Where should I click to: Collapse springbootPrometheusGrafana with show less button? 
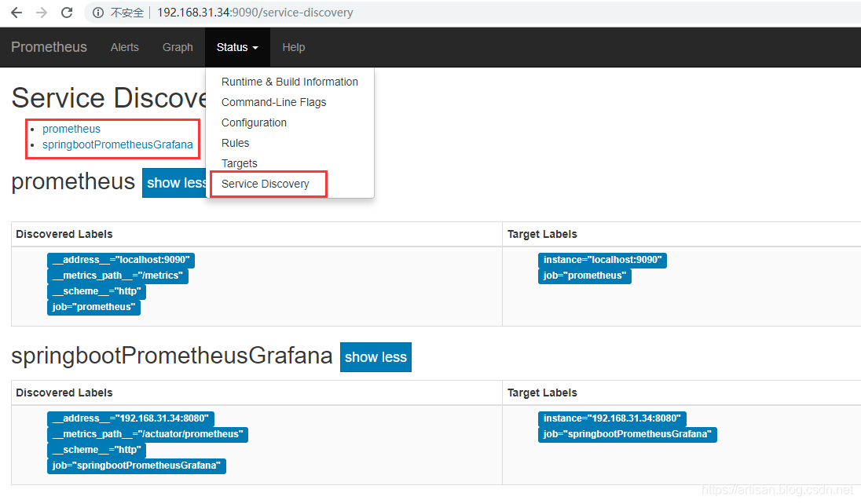(x=376, y=357)
